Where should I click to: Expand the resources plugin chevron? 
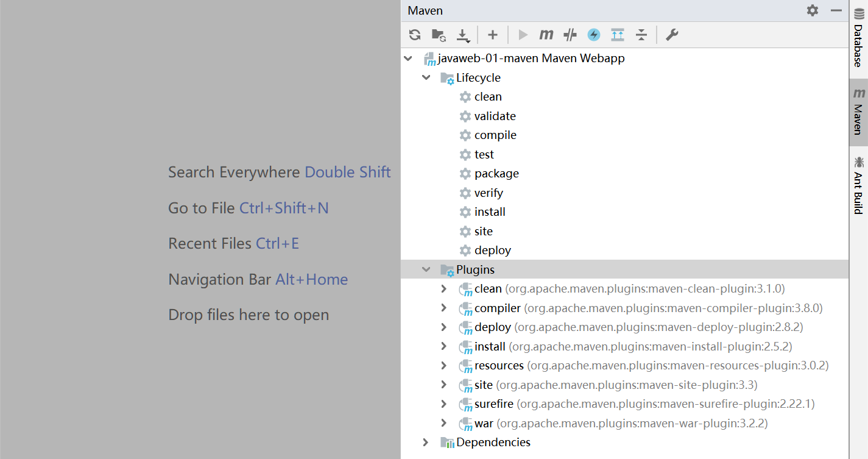click(x=444, y=365)
